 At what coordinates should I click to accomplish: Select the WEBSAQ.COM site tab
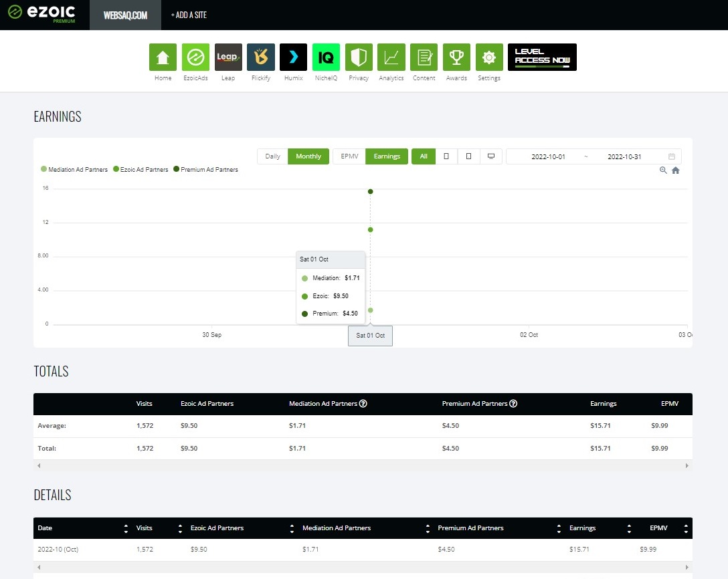pos(125,15)
